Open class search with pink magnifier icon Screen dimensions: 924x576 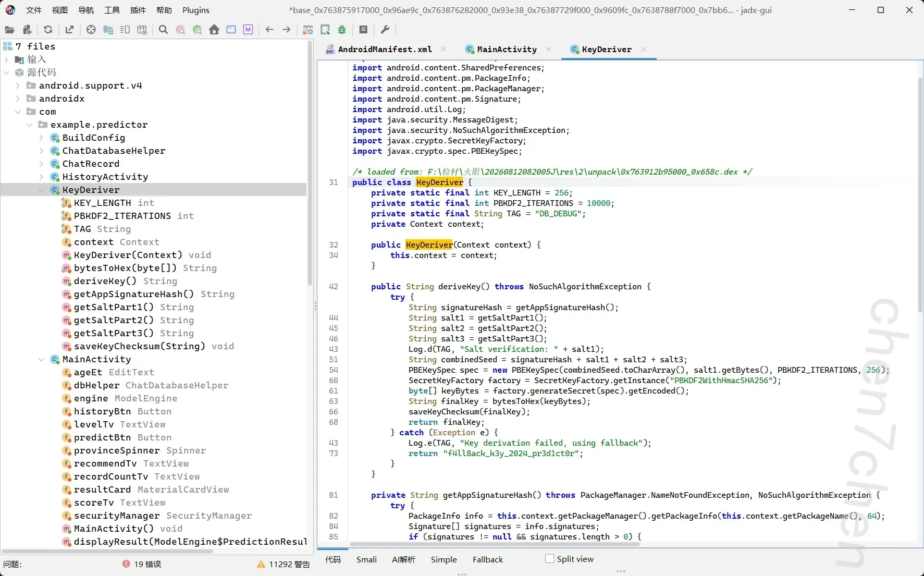(180, 30)
